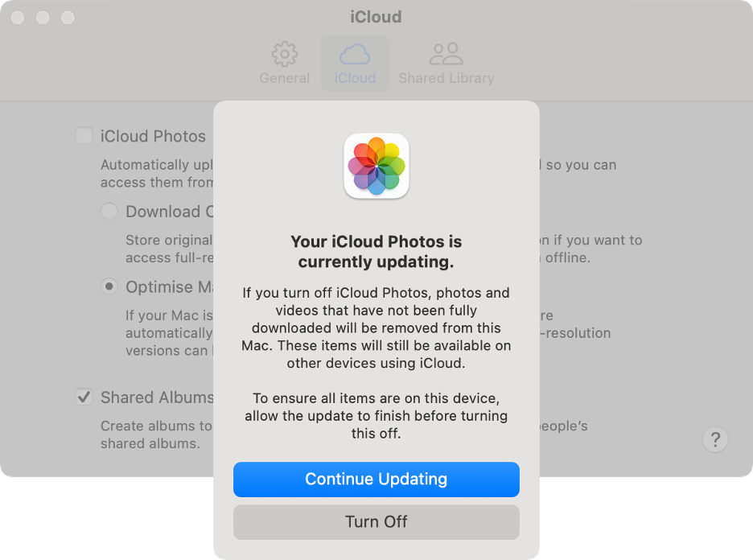The height and width of the screenshot is (560, 753).
Task: Click the red close window button
Action: [16, 17]
